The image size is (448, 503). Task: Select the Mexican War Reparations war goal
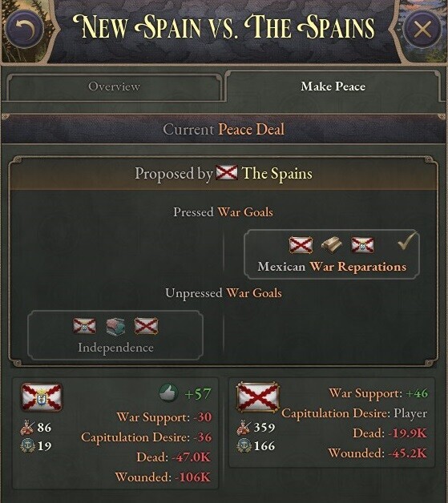pyautogui.click(x=332, y=254)
